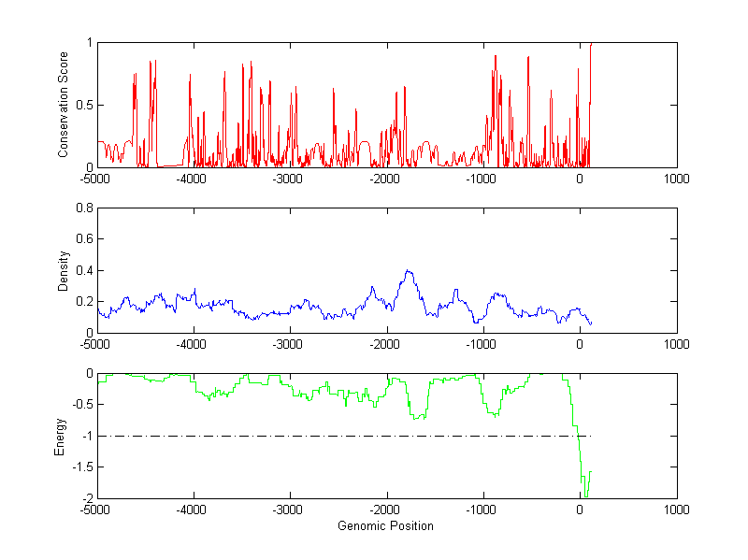Click the "-2000" x-tick under the Density plot
Viewport: 748px width, 560px height.
[x=385, y=344]
